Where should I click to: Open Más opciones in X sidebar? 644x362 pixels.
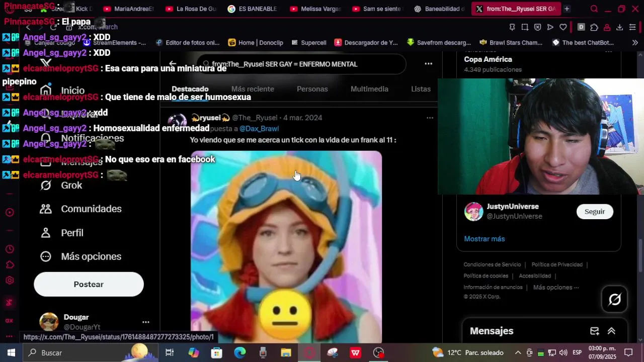81,257
